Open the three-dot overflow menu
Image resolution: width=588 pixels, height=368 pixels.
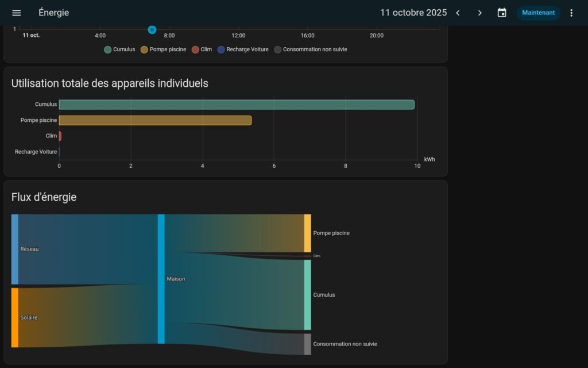pyautogui.click(x=571, y=13)
